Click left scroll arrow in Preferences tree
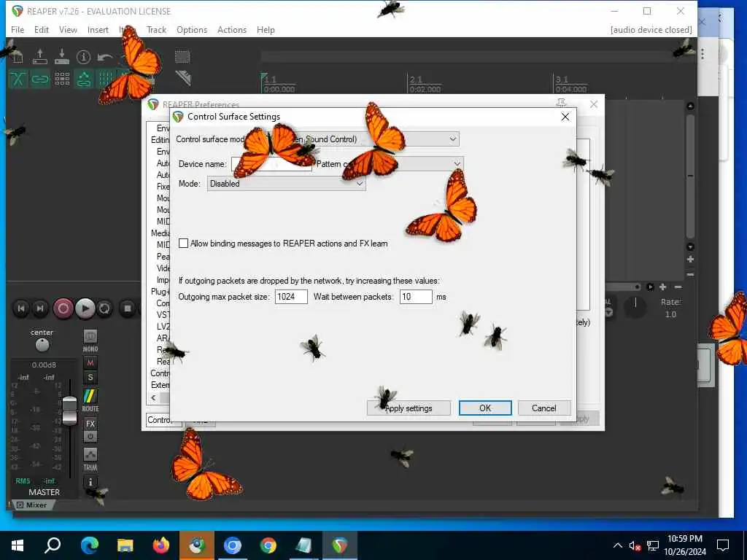Viewport: 747px width, 560px height. click(153, 397)
